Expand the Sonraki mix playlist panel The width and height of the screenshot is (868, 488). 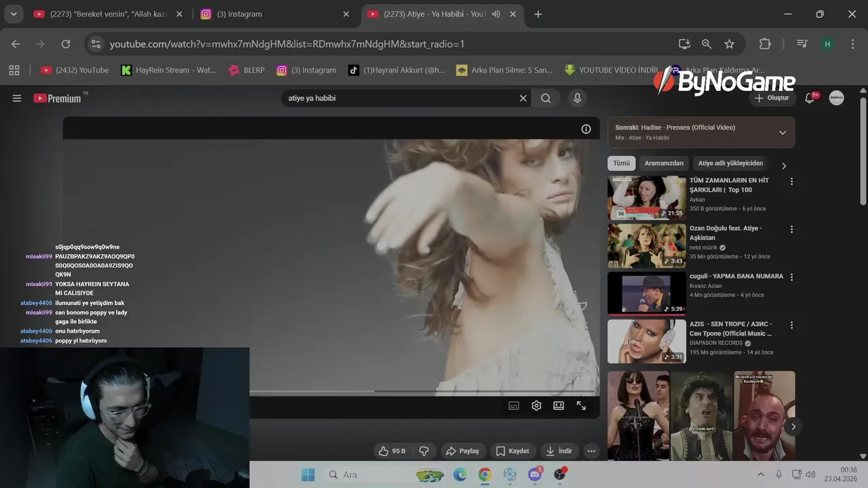pyautogui.click(x=783, y=132)
